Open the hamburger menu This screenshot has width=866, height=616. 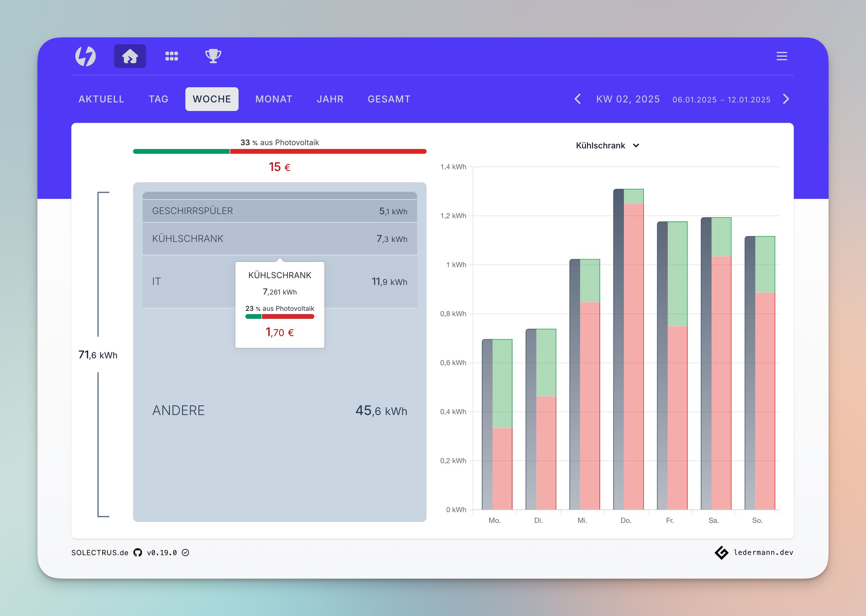pos(781,56)
